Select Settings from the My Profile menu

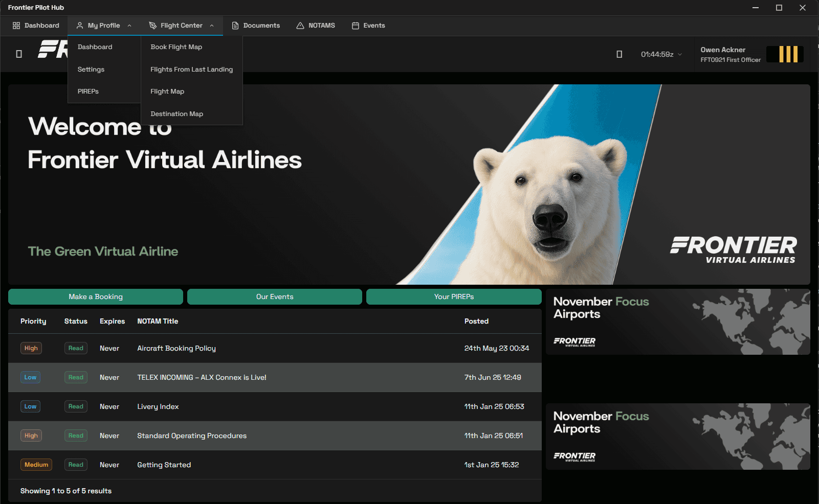pos(91,69)
